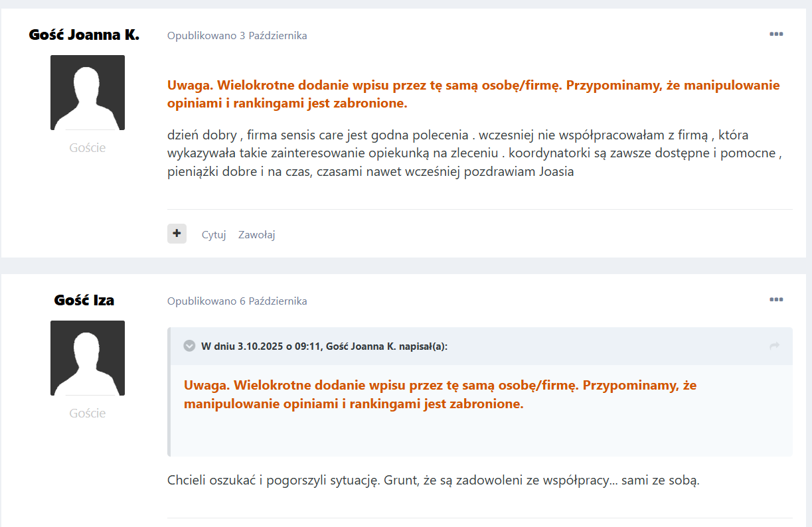
Task: Click the orange warning inside the quote box
Action: pyautogui.click(x=440, y=394)
